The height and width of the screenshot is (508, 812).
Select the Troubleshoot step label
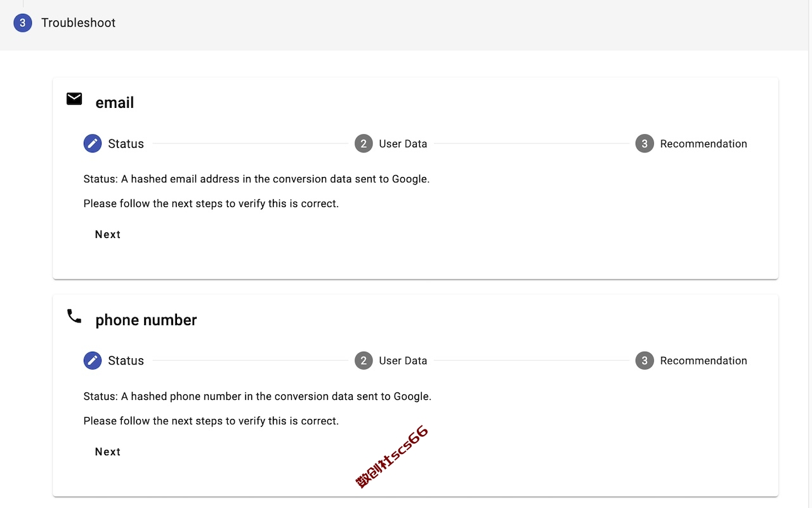pyautogui.click(x=78, y=23)
